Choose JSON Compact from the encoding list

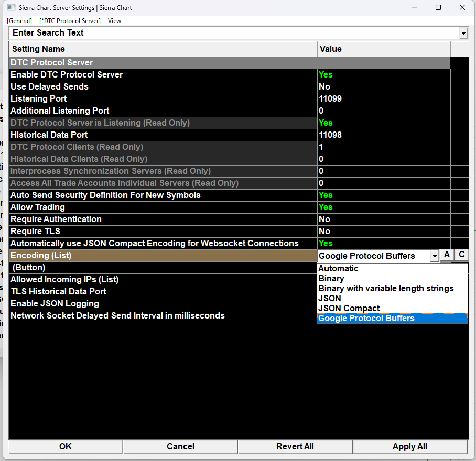(x=393, y=309)
